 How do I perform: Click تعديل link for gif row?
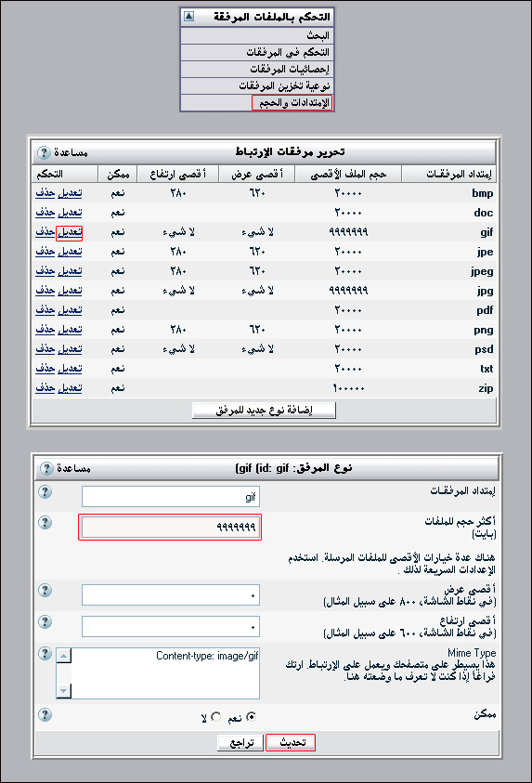(x=70, y=233)
